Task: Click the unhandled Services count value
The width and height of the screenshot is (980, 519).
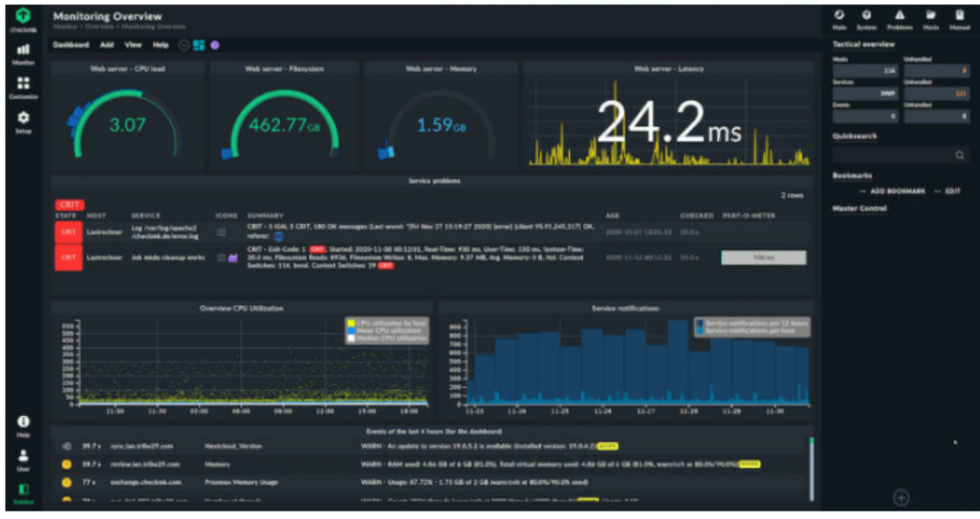Action: coord(936,93)
